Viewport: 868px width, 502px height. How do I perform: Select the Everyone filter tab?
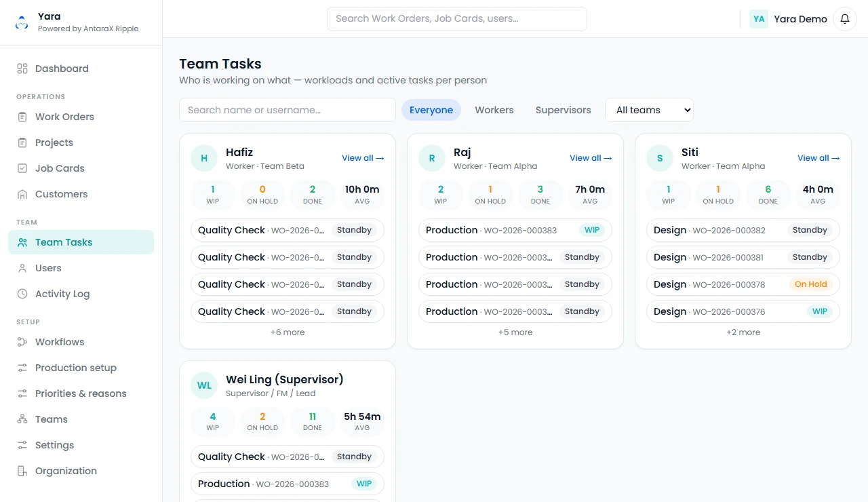pyautogui.click(x=431, y=110)
